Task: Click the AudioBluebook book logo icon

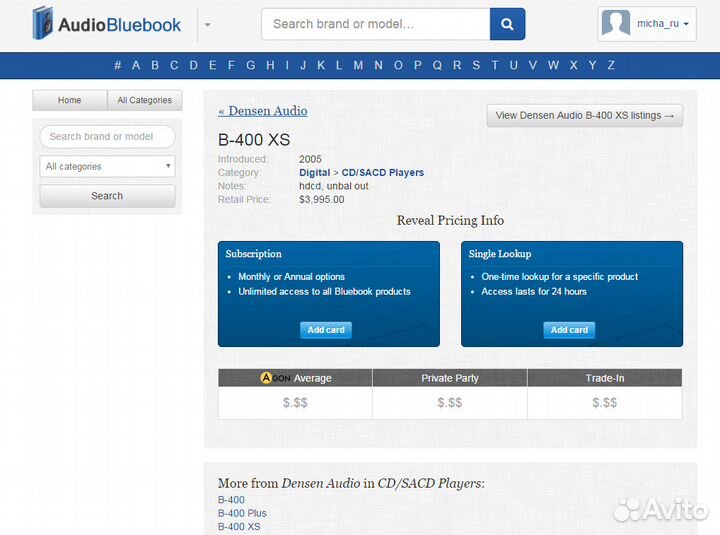Action: click(x=43, y=23)
